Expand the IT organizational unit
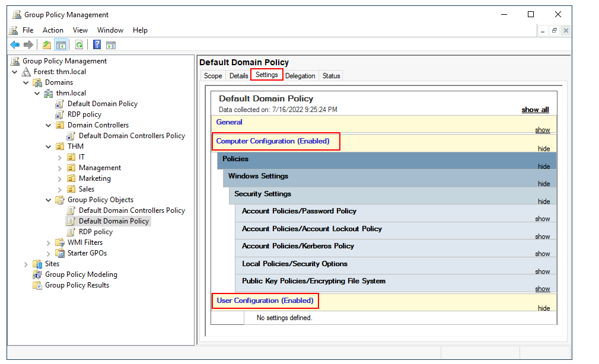599x364 pixels. (x=59, y=157)
